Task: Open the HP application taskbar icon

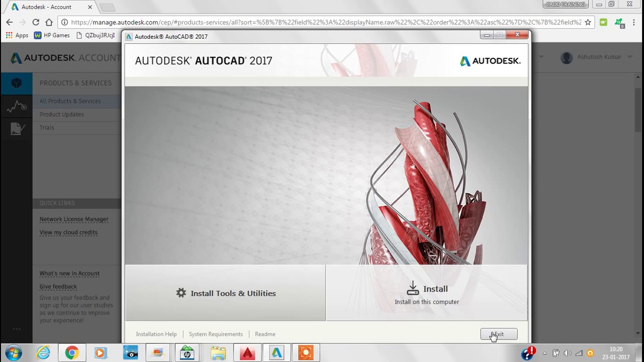Action: [187, 353]
